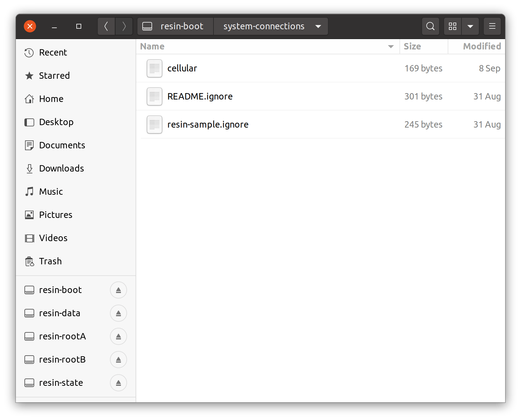Go back with the left arrow

click(x=106, y=26)
